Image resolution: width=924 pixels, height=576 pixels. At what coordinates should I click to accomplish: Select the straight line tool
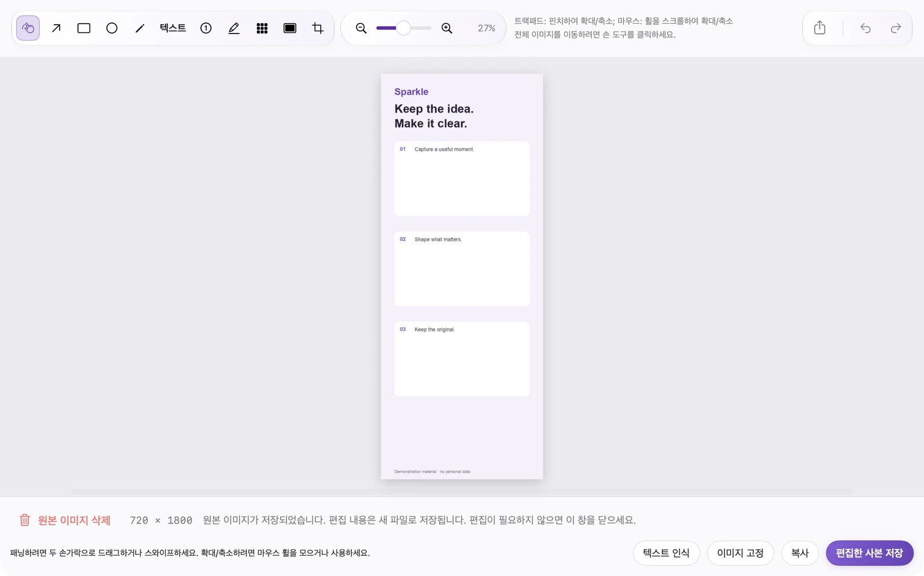(140, 28)
